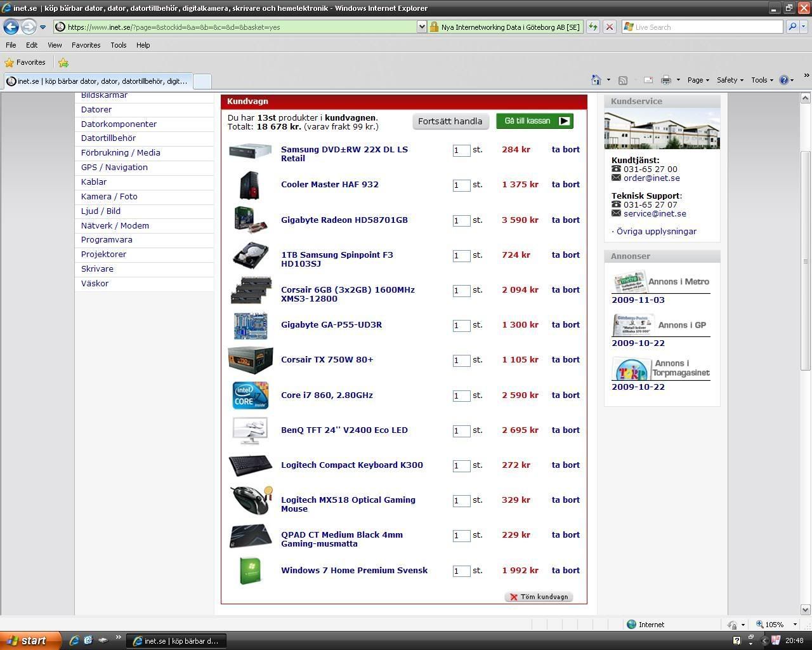Open the Safety toolbar dropdown
This screenshot has width=812, height=650.
click(x=730, y=80)
